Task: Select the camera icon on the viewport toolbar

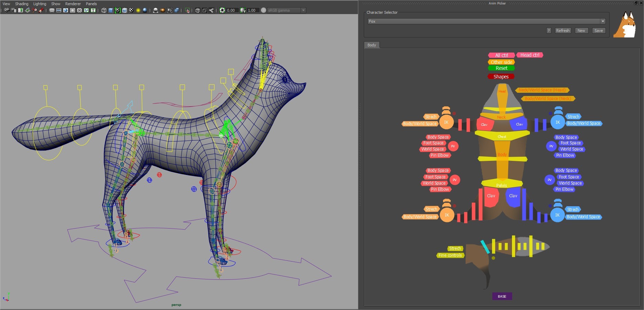Action: pyautogui.click(x=7, y=10)
